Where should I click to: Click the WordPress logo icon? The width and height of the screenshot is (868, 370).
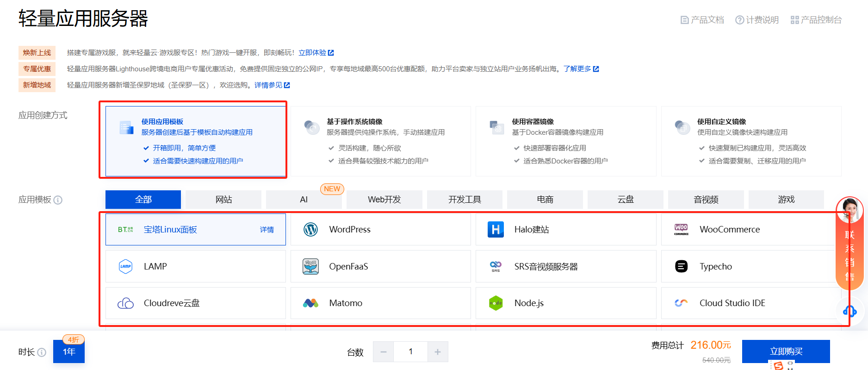310,229
